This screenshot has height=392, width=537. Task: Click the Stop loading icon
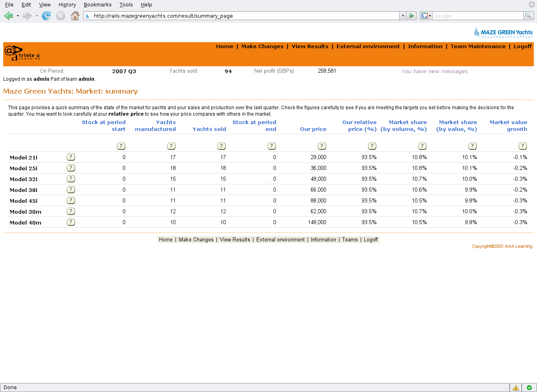coord(61,16)
